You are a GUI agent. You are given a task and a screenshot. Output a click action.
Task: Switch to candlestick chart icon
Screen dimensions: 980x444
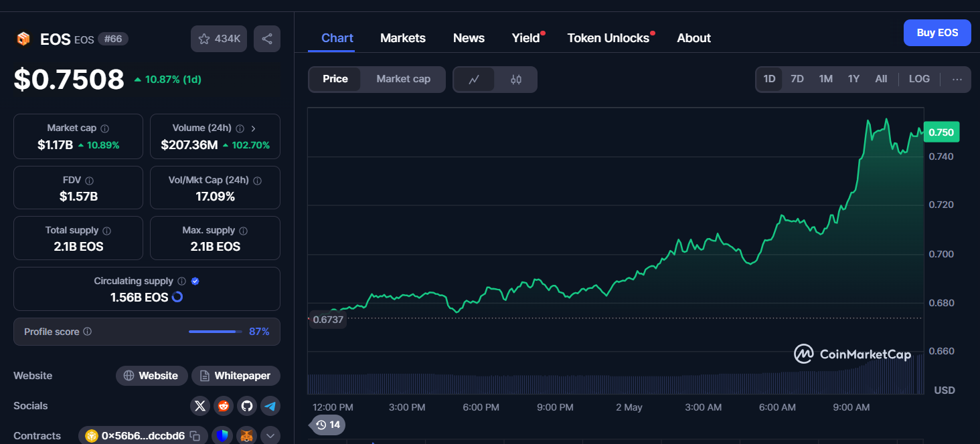coord(515,80)
